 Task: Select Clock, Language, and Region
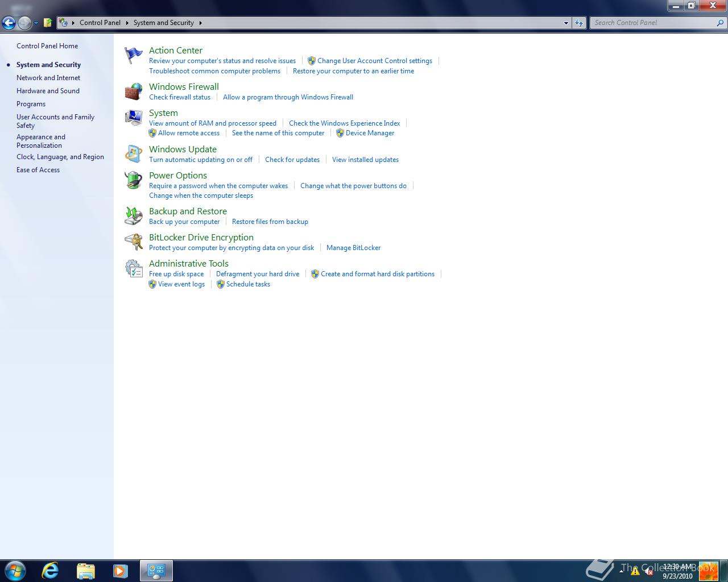(60, 157)
